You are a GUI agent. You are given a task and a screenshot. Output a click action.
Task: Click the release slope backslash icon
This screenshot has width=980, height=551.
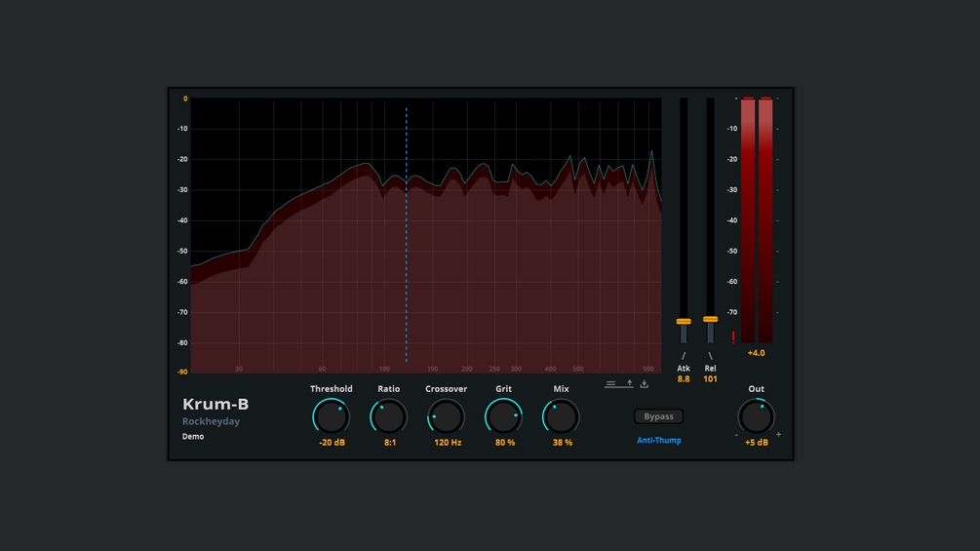point(710,355)
